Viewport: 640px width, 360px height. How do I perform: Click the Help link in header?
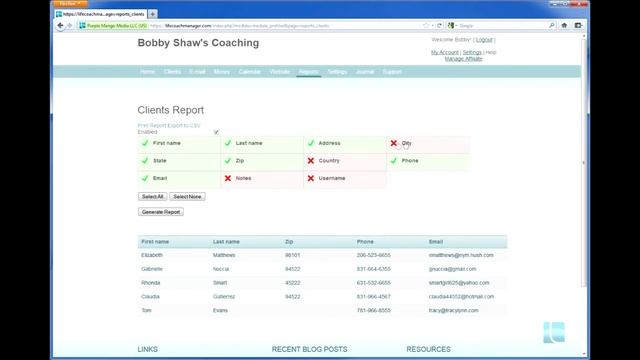click(491, 52)
